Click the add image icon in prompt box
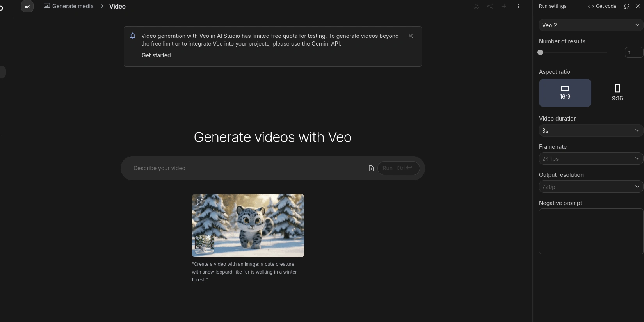The height and width of the screenshot is (322, 644). click(x=371, y=168)
